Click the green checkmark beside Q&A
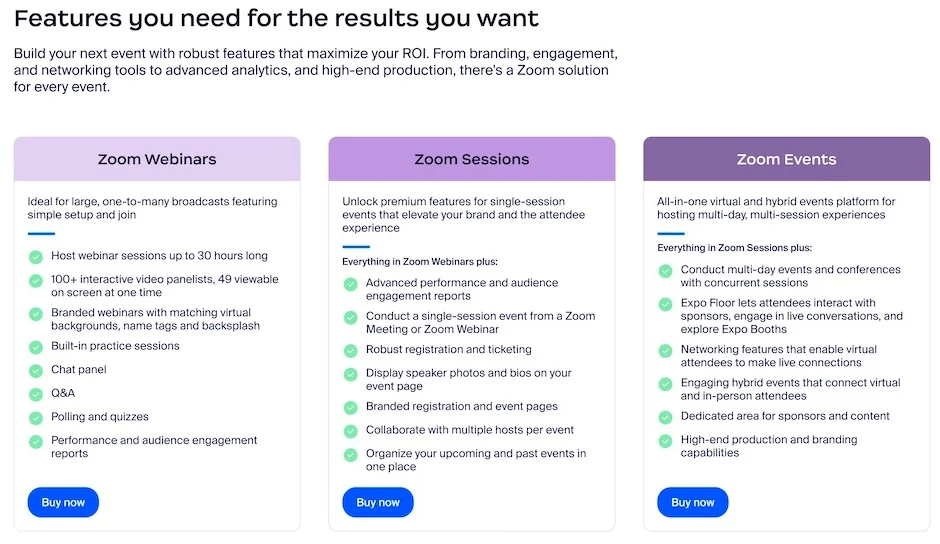The height and width of the screenshot is (544, 940). click(x=36, y=394)
